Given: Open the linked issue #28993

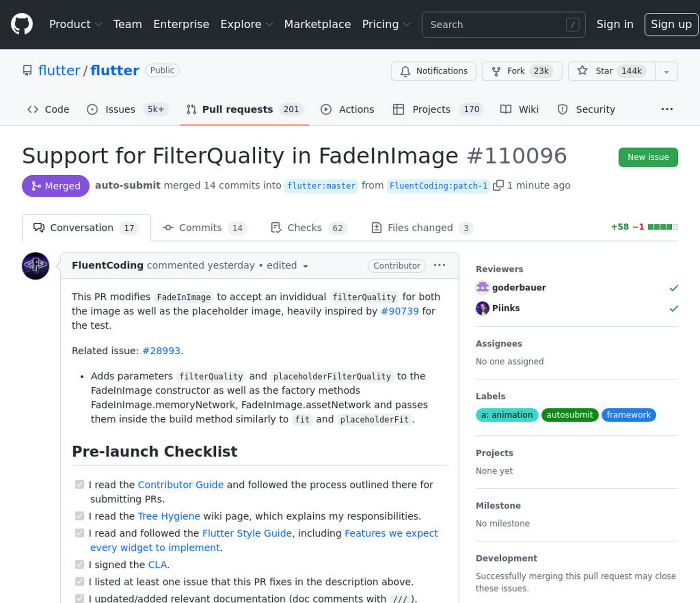Looking at the screenshot, I should point(161,351).
